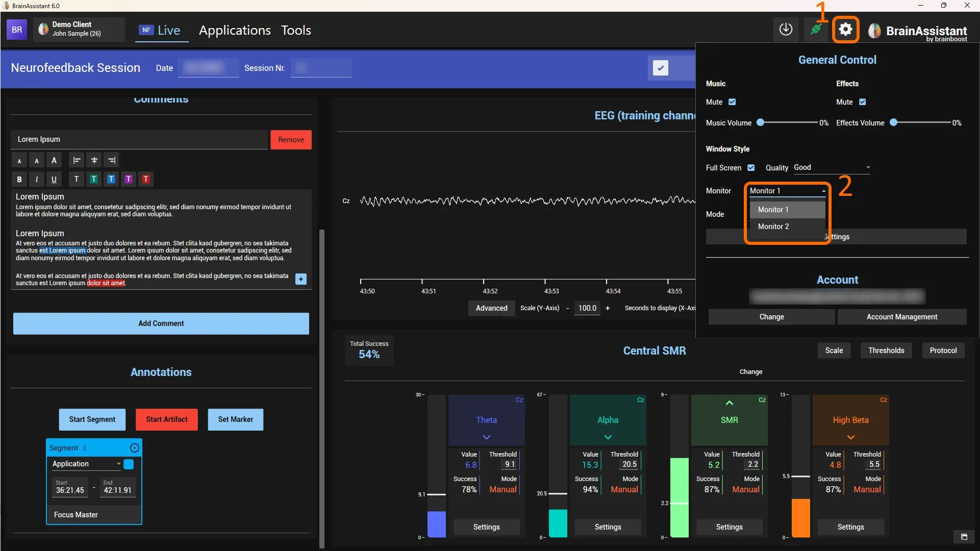Apply underline text formatting
980x551 pixels.
[54, 179]
